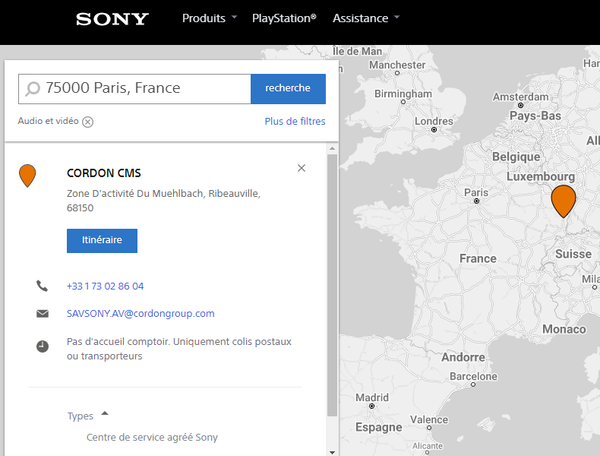Viewport: 600px width, 456px height.
Task: Click the clock hours icon
Action: pyautogui.click(x=42, y=346)
